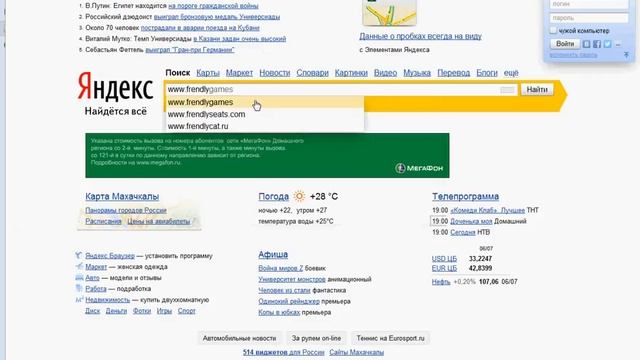640x360 pixels.
Task: Click the icon beside Работа
Action: [x=79, y=288]
